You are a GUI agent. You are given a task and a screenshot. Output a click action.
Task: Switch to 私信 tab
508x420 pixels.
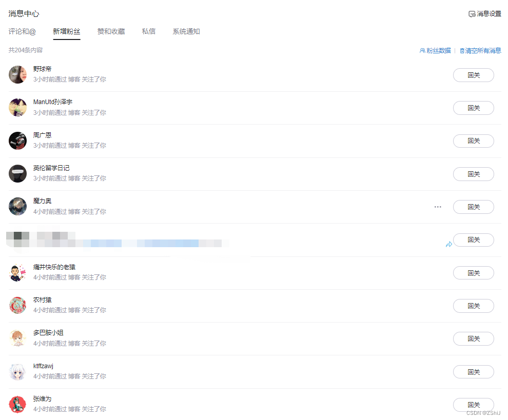click(149, 31)
